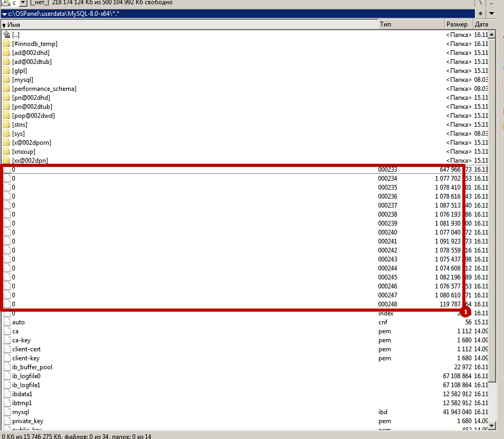Click the [mysql] folder icon
The image size is (504, 439).
coord(7,79)
